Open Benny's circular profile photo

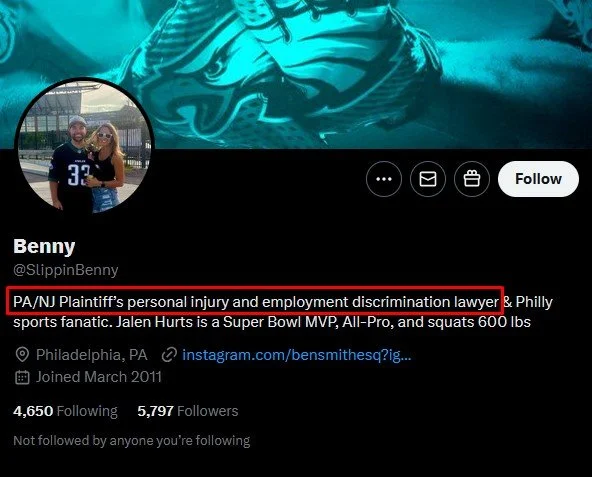(84, 146)
